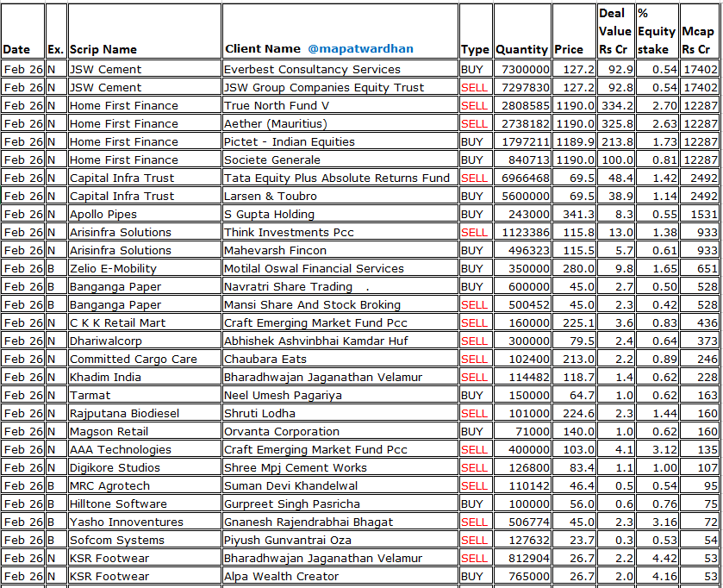Click the 'Magson Retail' scrip cell
This screenshot has width=723, height=588.
point(144,431)
